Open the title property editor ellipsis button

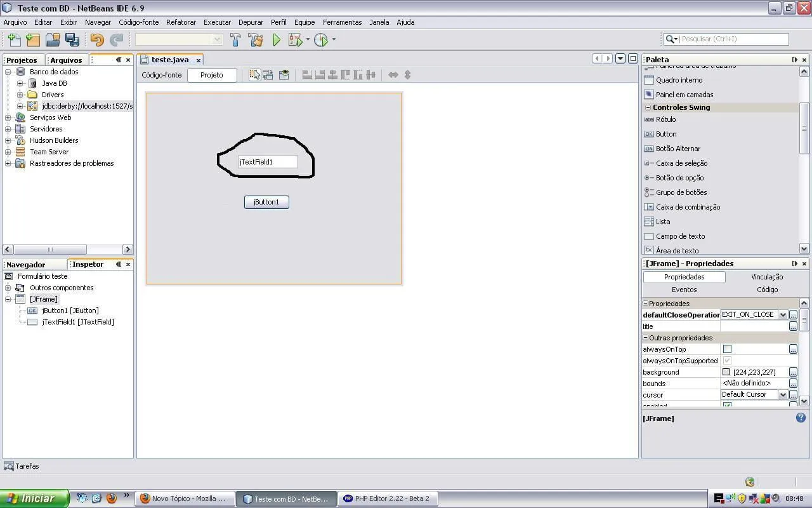click(x=793, y=326)
